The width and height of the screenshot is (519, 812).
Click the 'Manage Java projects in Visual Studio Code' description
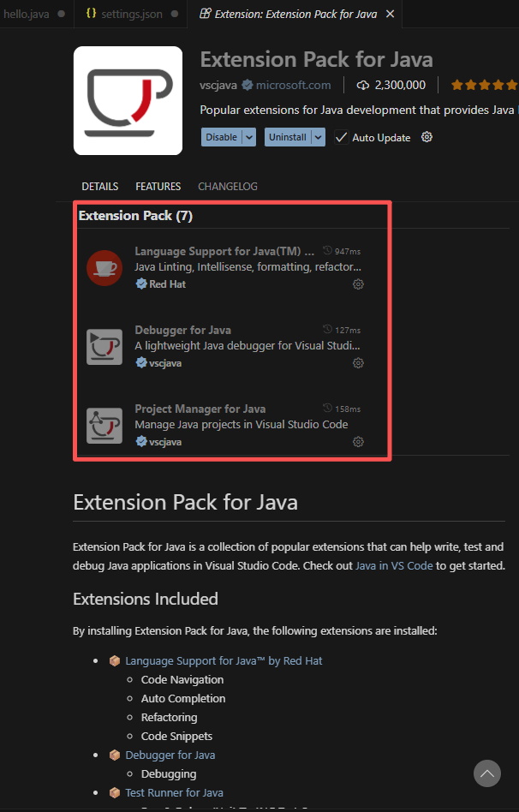(242, 425)
